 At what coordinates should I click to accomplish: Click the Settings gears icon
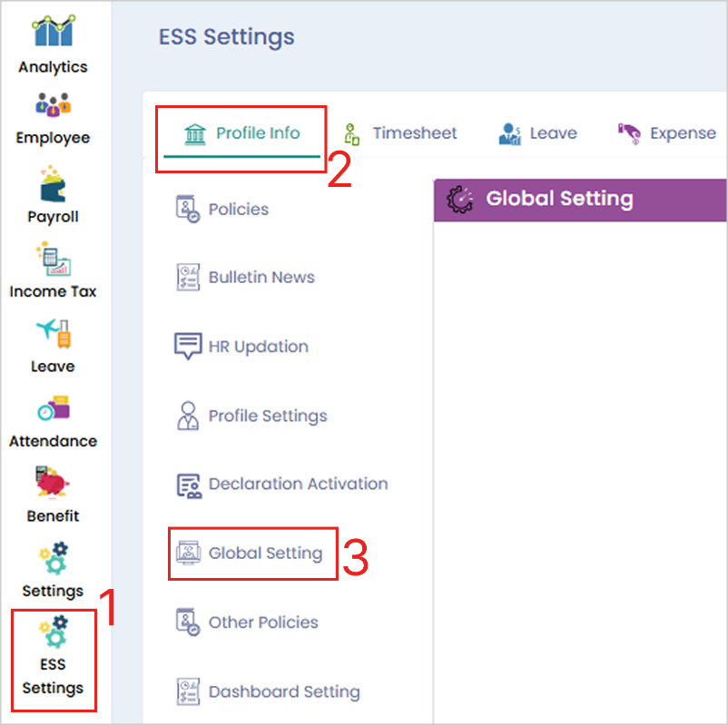[x=53, y=558]
